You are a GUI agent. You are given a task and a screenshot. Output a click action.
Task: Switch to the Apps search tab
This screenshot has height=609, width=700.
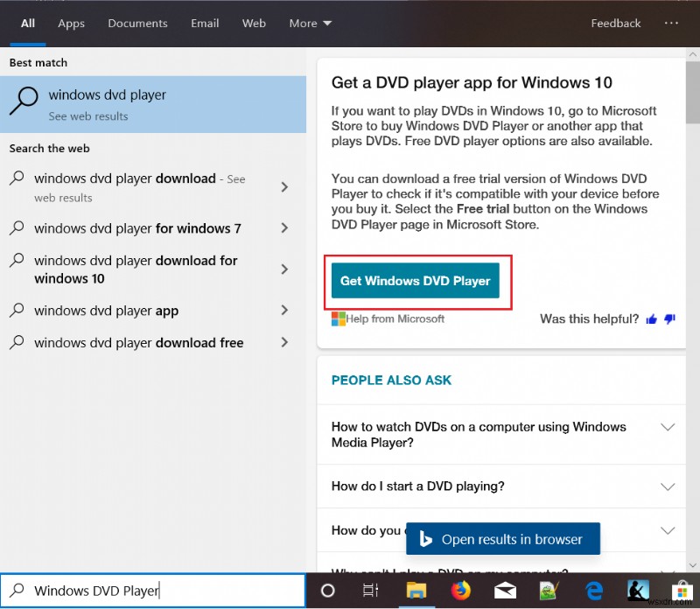71,24
